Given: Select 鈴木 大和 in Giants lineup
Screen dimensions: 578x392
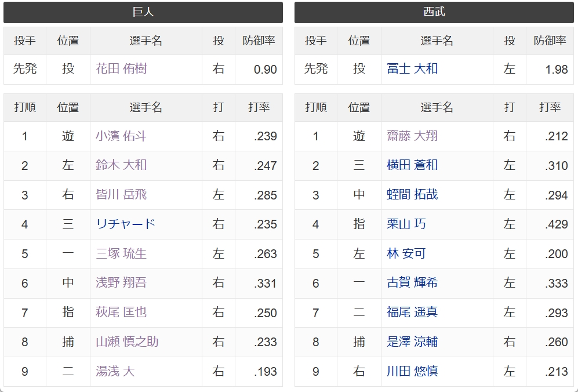Looking at the screenshot, I should [121, 165].
